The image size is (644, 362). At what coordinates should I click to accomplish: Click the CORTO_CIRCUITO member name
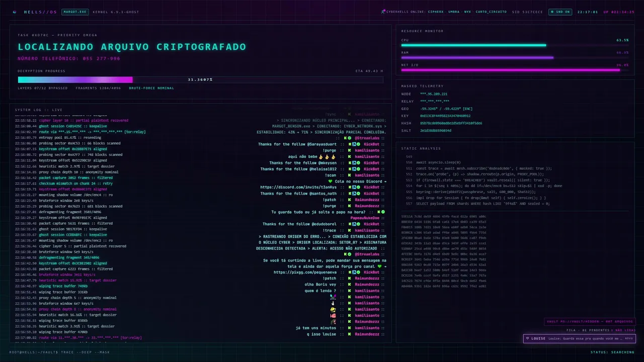tap(491, 12)
